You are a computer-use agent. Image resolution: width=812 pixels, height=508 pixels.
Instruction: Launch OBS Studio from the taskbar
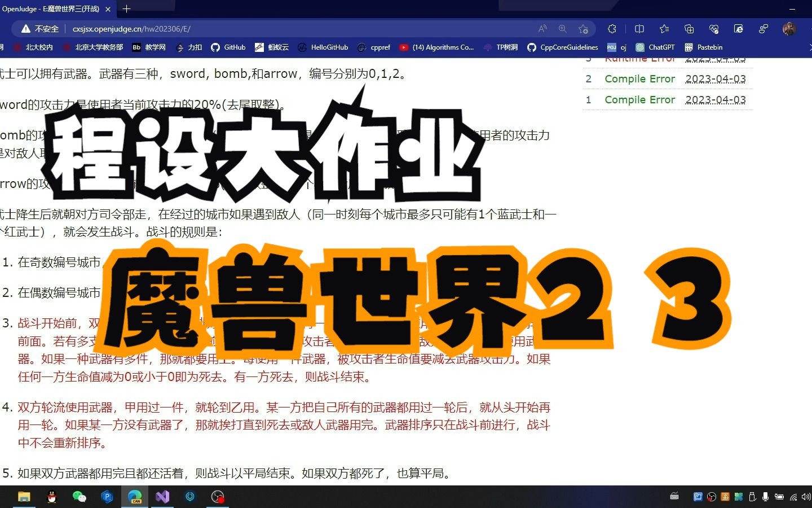click(x=217, y=497)
